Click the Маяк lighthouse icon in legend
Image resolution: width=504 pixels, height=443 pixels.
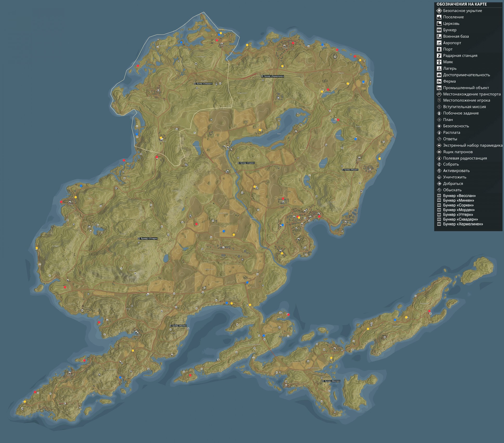click(439, 62)
